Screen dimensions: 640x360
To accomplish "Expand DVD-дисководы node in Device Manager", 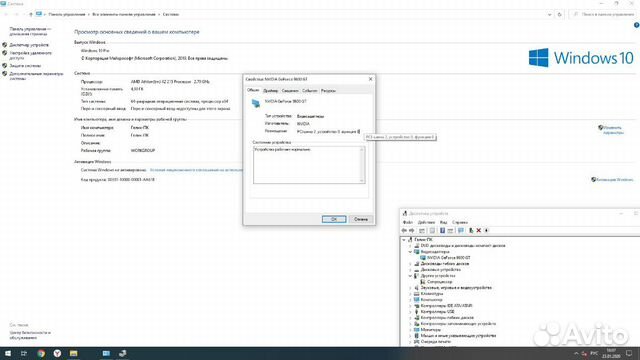I will [410, 246].
